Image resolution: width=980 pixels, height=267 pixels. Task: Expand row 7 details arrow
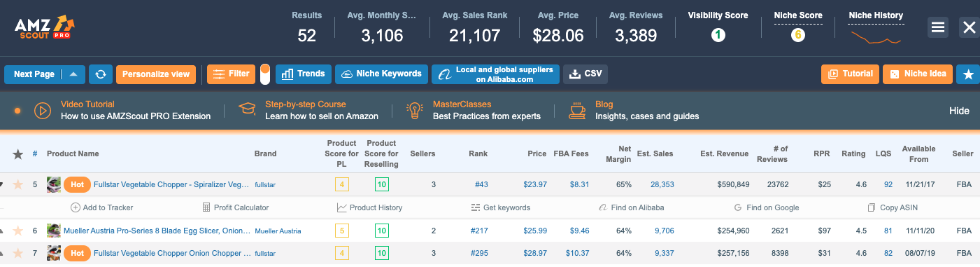tap(2, 253)
